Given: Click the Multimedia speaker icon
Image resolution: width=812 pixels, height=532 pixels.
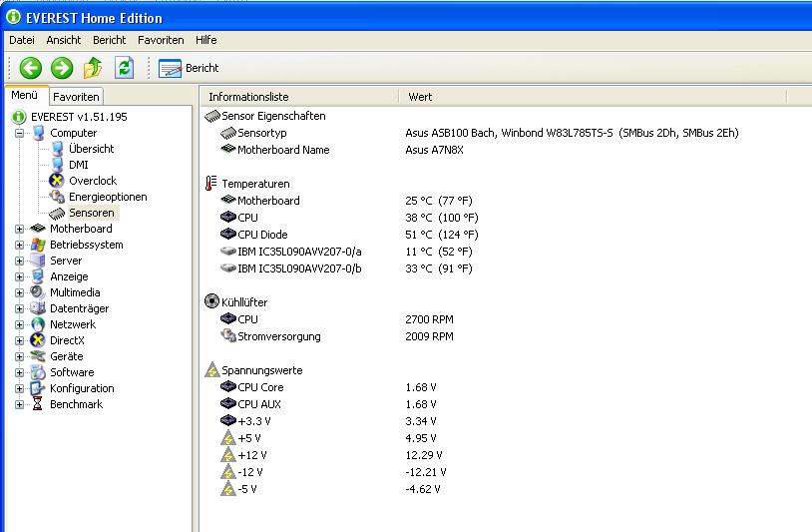Looking at the screenshot, I should click(38, 292).
